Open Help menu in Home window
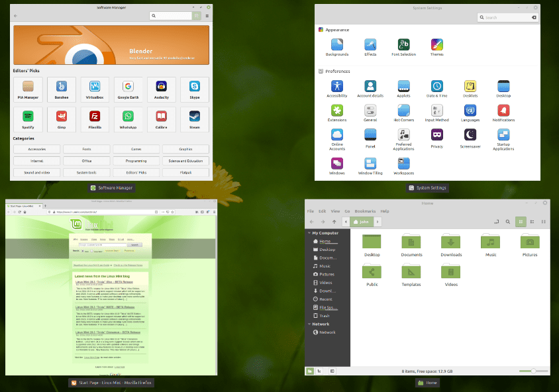Viewport: 559px width, 392px height. (385, 211)
